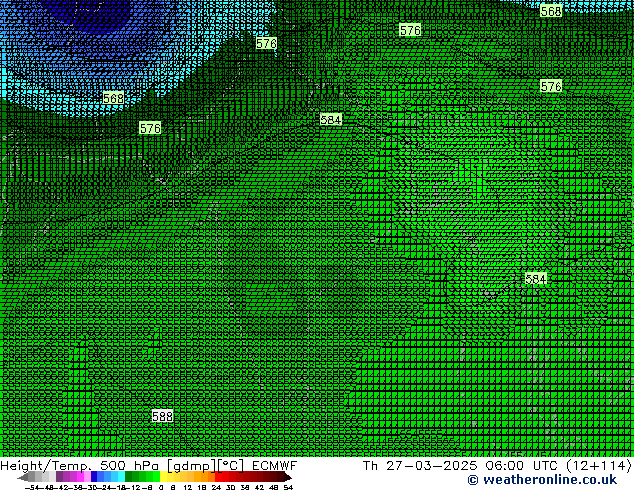Screen dimensions: 634x490
Task: Click the '-12' legend tick label
Action: point(135,487)
